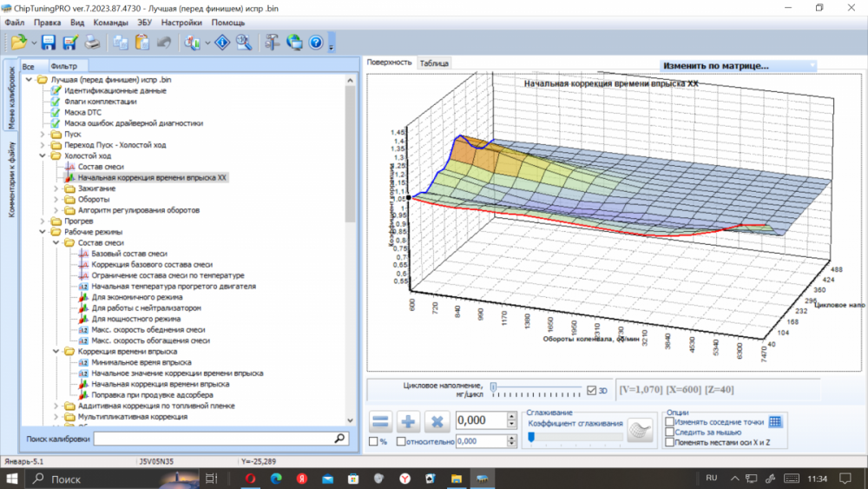The image size is (868, 489).
Task: Toggle the 3D checkbox
Action: [591, 390]
